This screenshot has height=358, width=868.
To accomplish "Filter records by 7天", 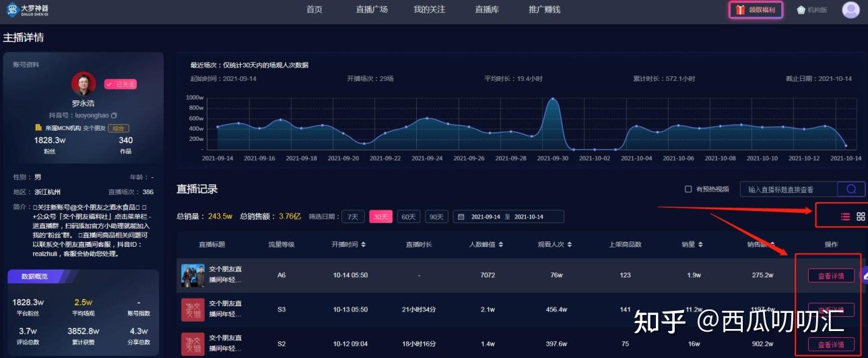I will (x=353, y=216).
